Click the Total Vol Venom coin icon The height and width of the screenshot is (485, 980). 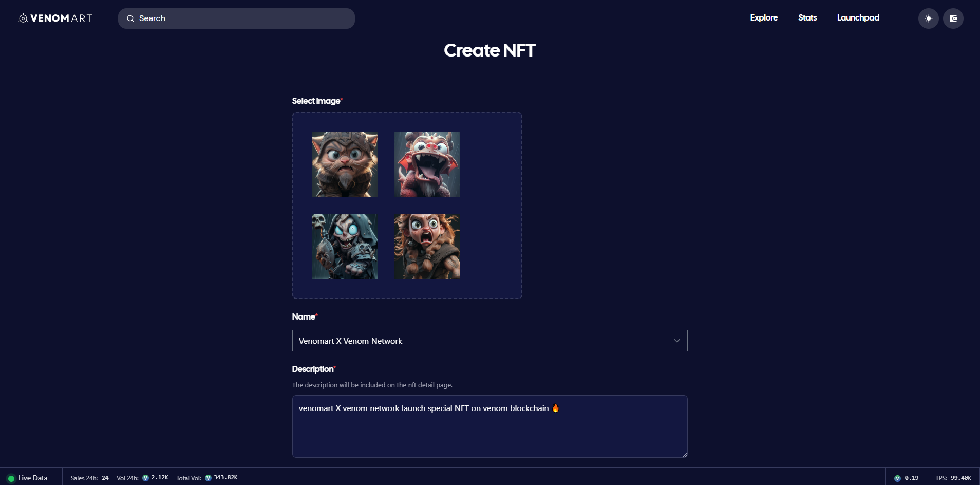click(x=208, y=478)
